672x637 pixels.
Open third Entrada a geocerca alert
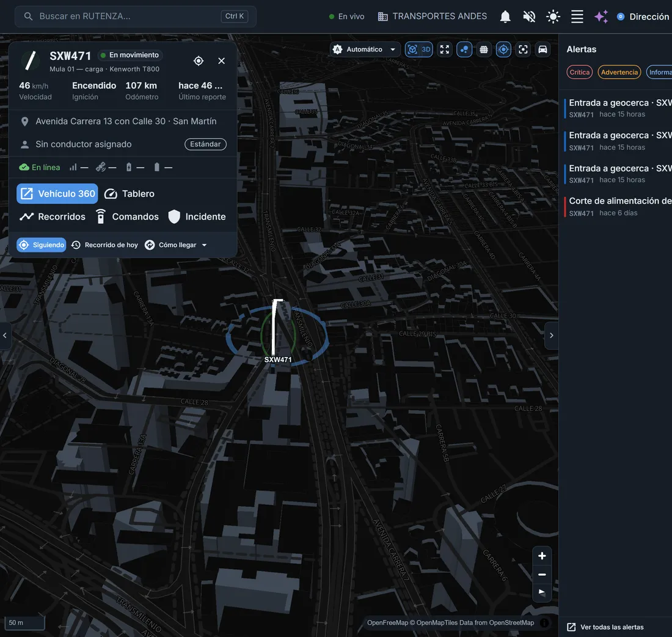point(618,174)
